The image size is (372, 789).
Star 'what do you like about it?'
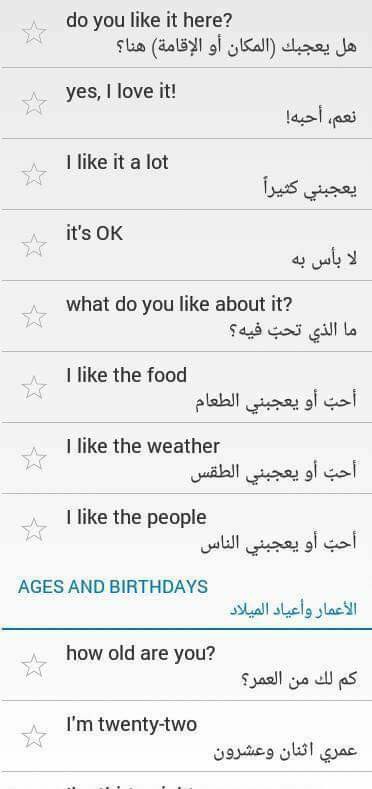34,317
